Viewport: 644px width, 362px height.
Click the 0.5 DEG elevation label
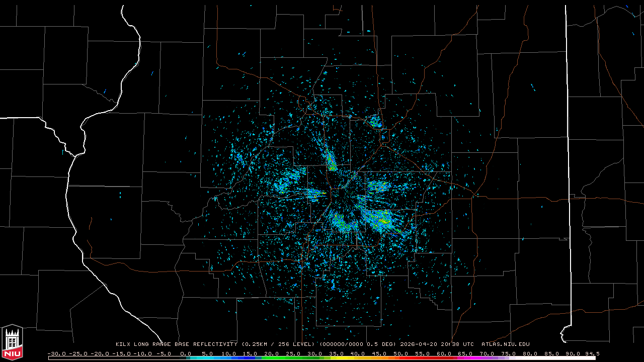click(x=381, y=344)
